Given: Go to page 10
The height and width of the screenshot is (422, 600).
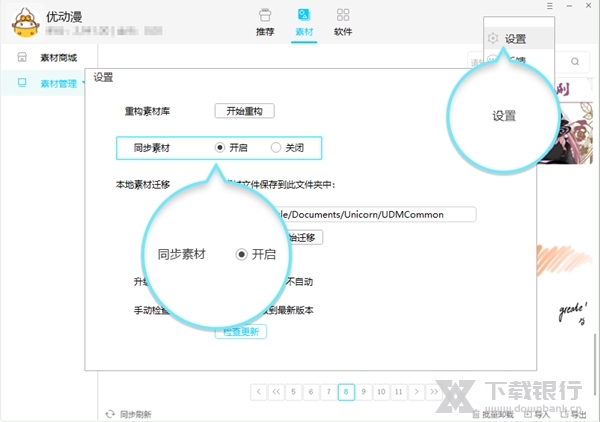Looking at the screenshot, I should (x=381, y=392).
